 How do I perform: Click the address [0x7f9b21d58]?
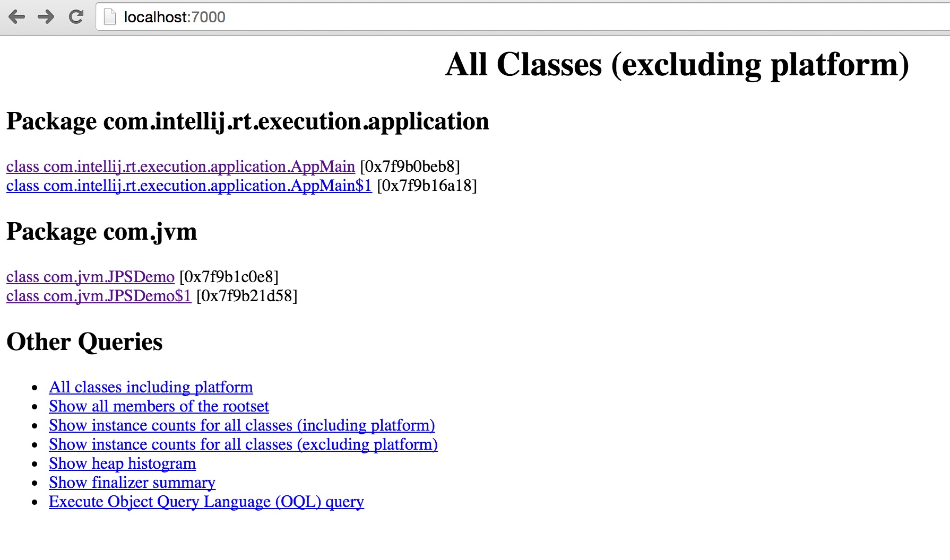[x=247, y=296]
